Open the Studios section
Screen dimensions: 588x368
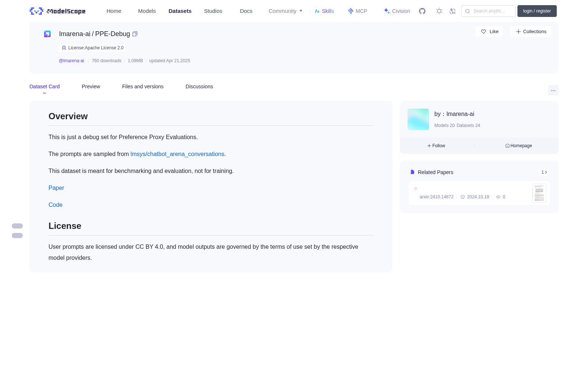213,11
